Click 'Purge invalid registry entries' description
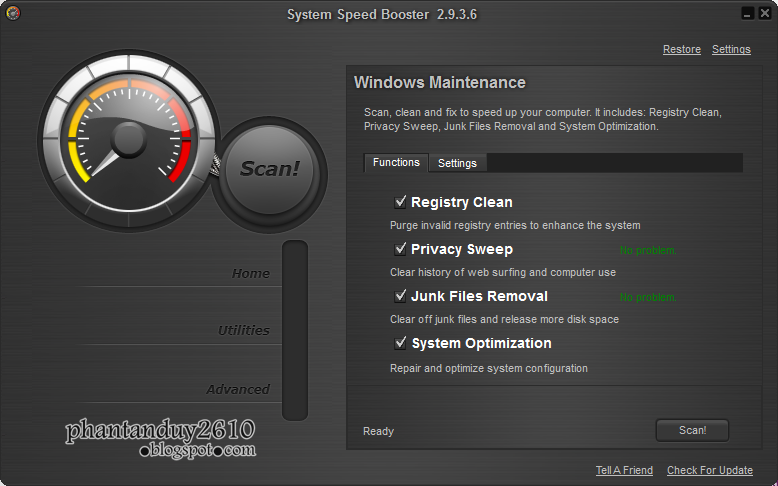The width and height of the screenshot is (778, 486). tap(515, 225)
